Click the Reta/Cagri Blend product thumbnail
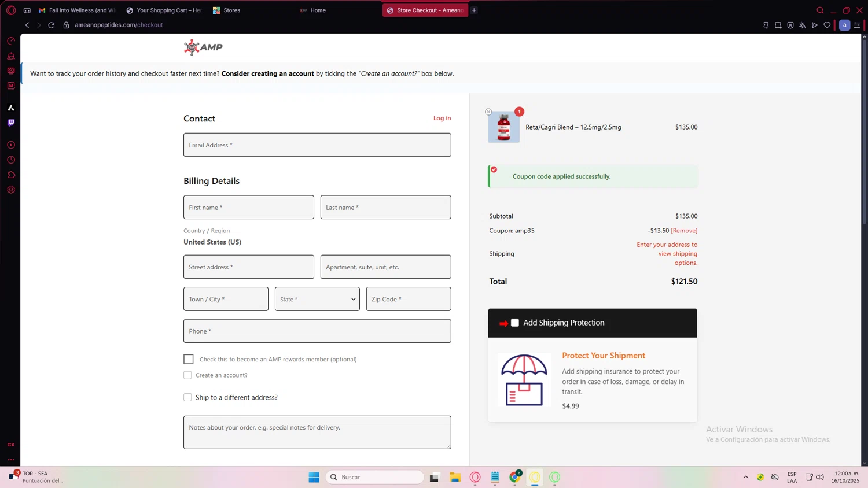 tap(504, 127)
